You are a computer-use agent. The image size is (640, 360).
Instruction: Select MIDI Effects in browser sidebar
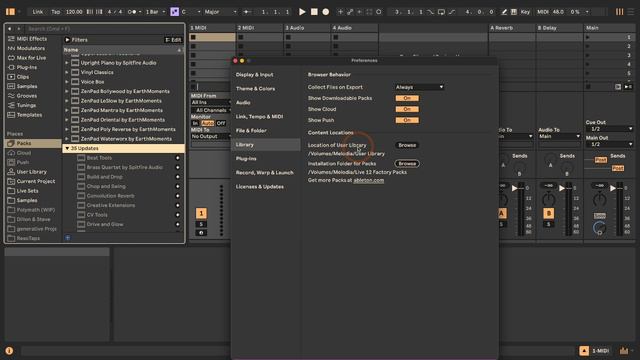pos(32,39)
